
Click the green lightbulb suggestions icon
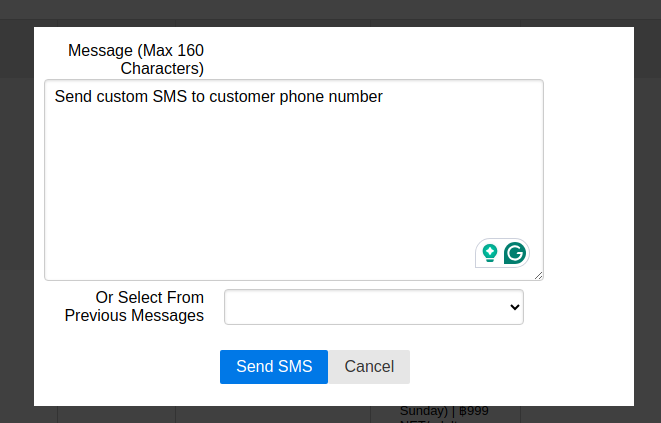(x=490, y=253)
